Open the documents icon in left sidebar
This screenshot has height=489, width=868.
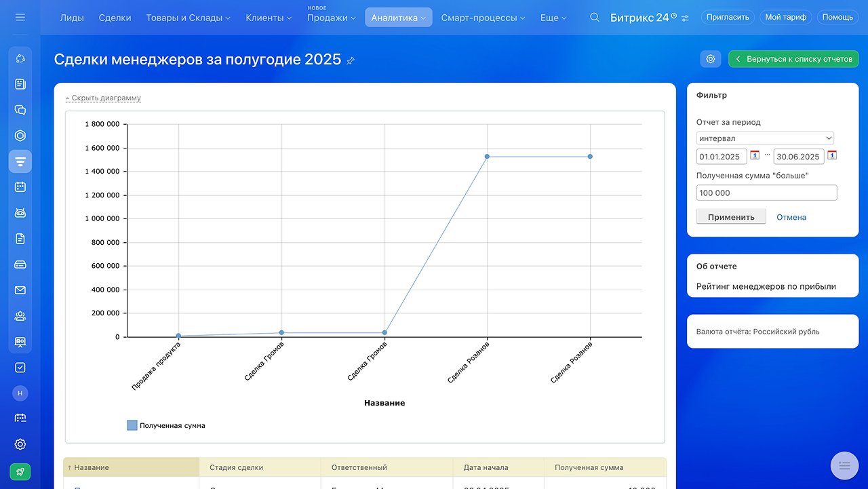pyautogui.click(x=20, y=239)
